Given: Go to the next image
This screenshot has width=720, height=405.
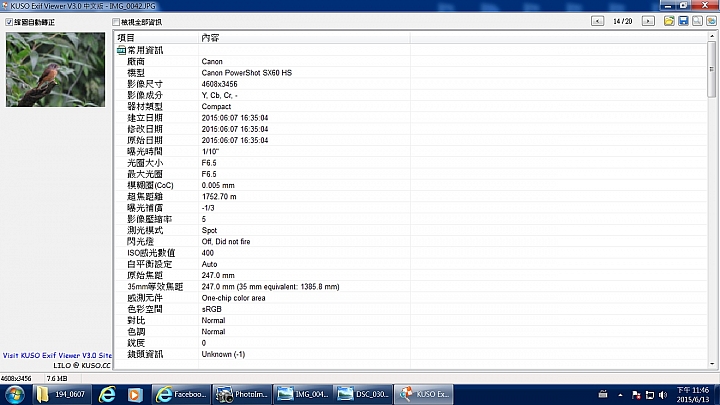Looking at the screenshot, I should pyautogui.click(x=648, y=21).
